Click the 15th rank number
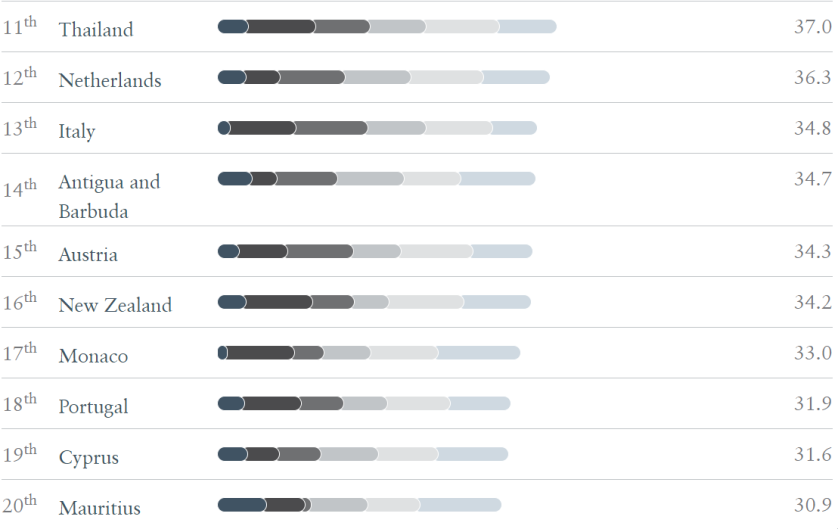The width and height of the screenshot is (838, 529). point(20,251)
